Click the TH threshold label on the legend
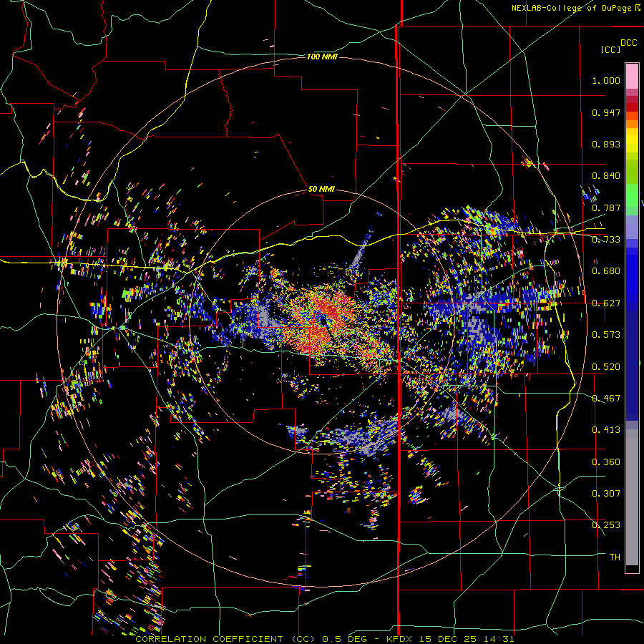Screen dimensions: 644x644 615,557
